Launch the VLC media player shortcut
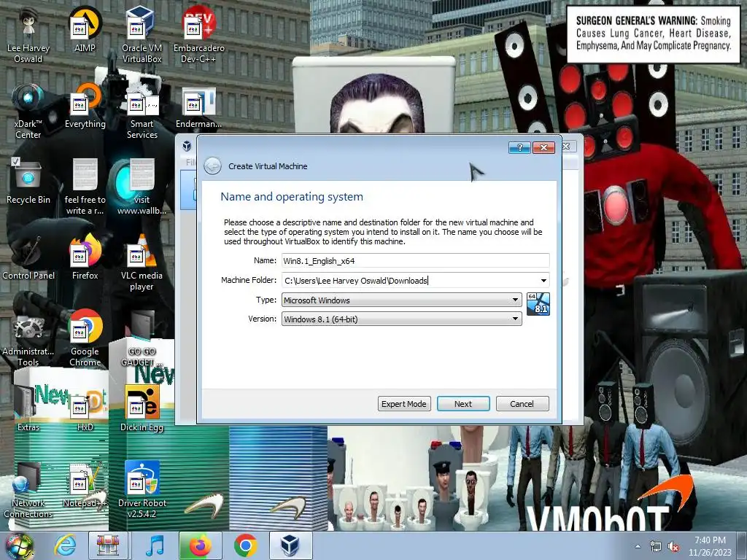This screenshot has width=747, height=560. click(142, 262)
